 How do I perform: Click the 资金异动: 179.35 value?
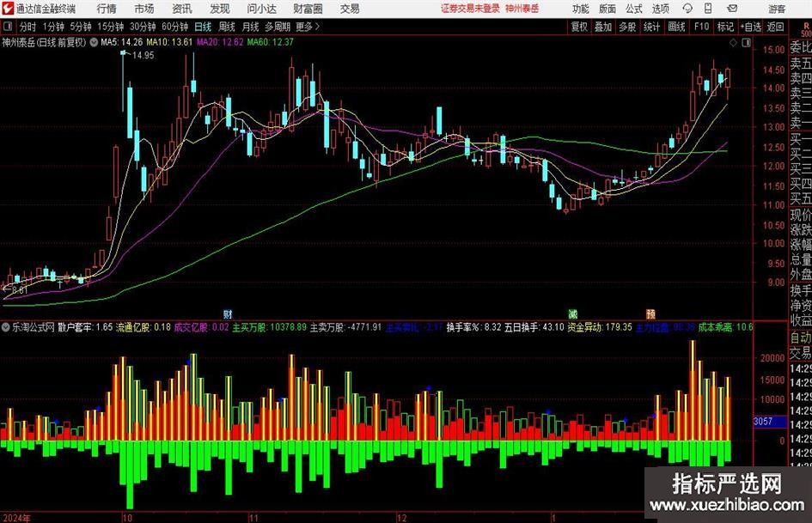600,327
